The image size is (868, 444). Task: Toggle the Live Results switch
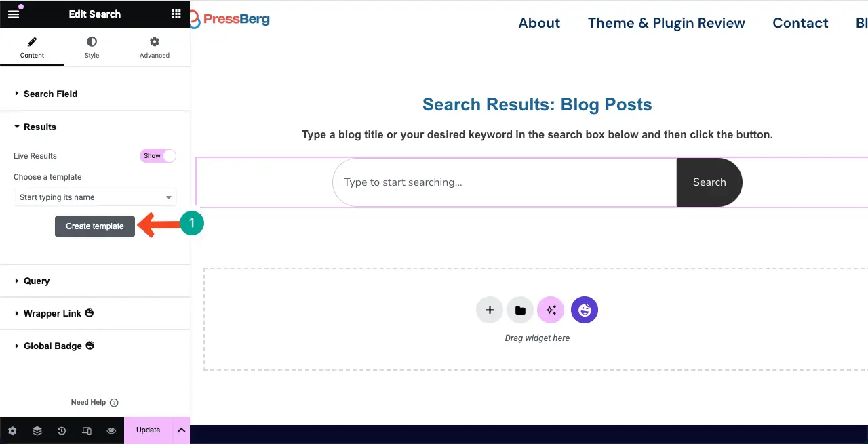point(158,156)
